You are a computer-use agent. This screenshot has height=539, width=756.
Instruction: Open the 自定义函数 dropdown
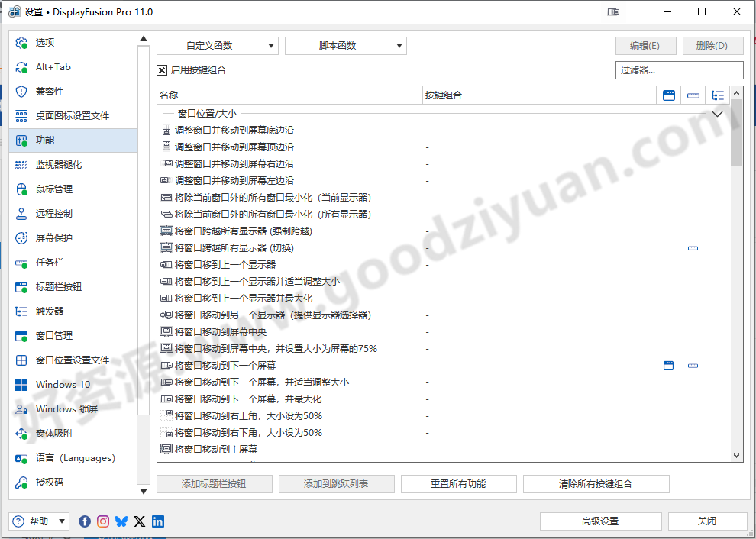coord(217,45)
